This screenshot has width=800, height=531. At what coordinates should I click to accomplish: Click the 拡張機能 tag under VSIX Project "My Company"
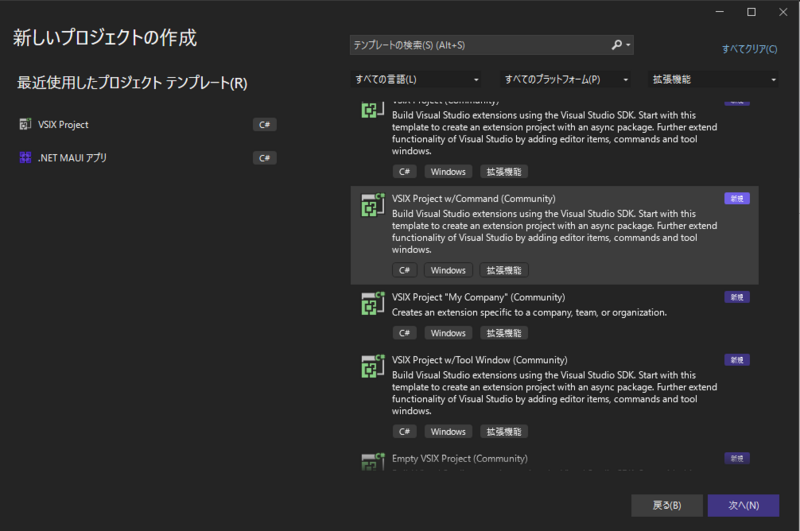504,333
